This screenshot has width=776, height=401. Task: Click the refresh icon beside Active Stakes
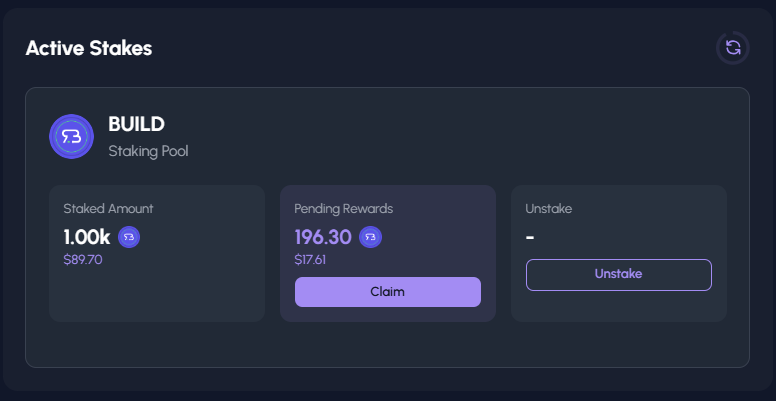[x=733, y=47]
